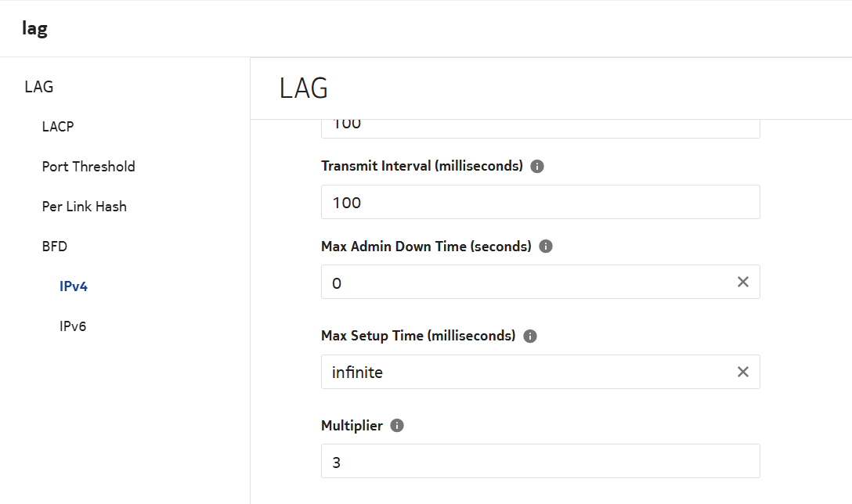Focus the Transmit Interval input field
This screenshot has width=852, height=504.
click(x=532, y=203)
